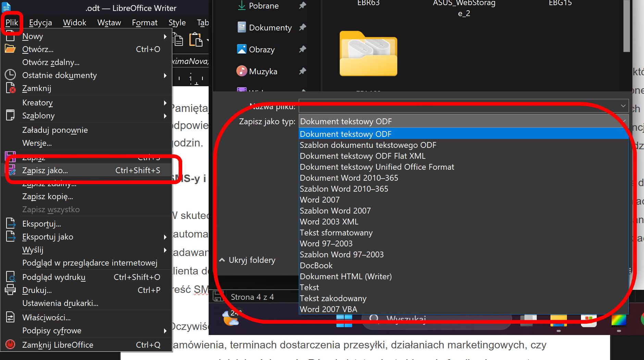Select Dokument Word 2010–365 file type

coord(463,178)
